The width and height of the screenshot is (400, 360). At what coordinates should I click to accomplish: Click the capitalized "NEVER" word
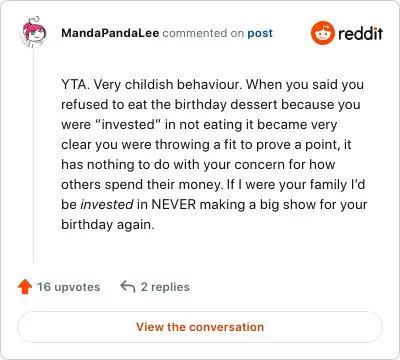coord(173,204)
